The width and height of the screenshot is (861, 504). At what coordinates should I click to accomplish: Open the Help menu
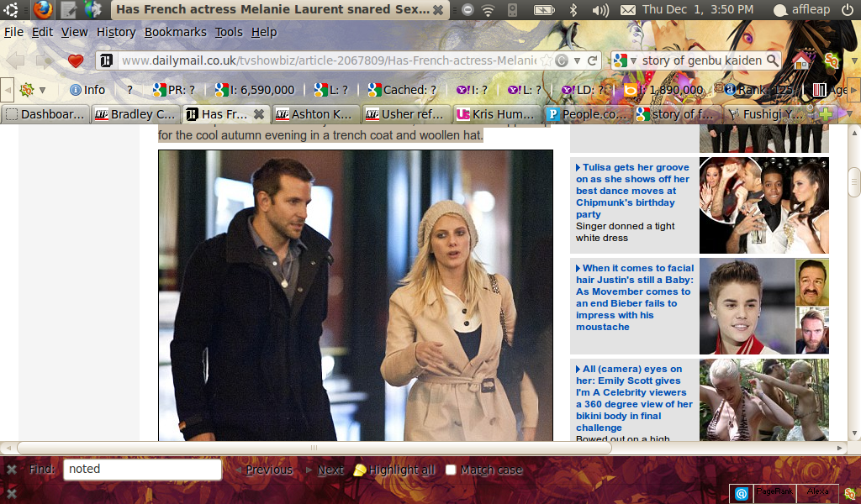point(264,33)
